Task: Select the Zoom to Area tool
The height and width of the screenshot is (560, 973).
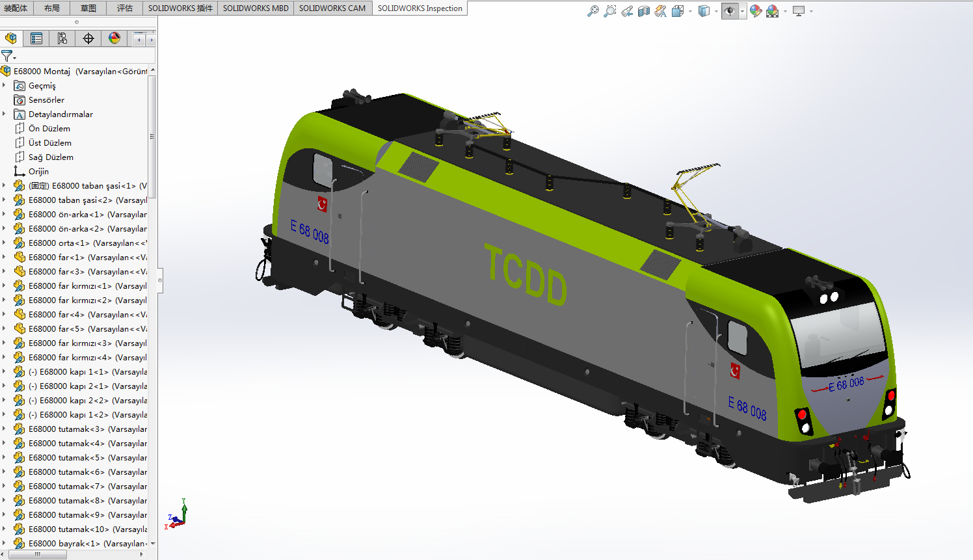Action: 609,11
